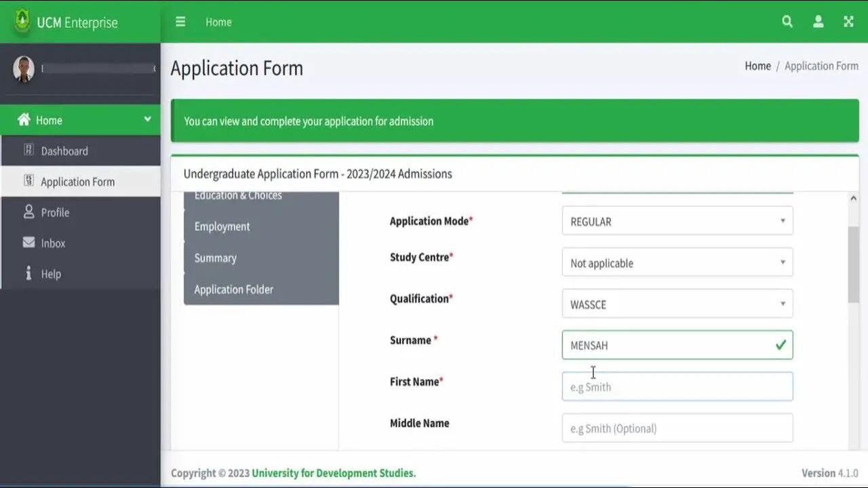
Task: Click the Version 4.1.0 footer text
Action: 830,473
